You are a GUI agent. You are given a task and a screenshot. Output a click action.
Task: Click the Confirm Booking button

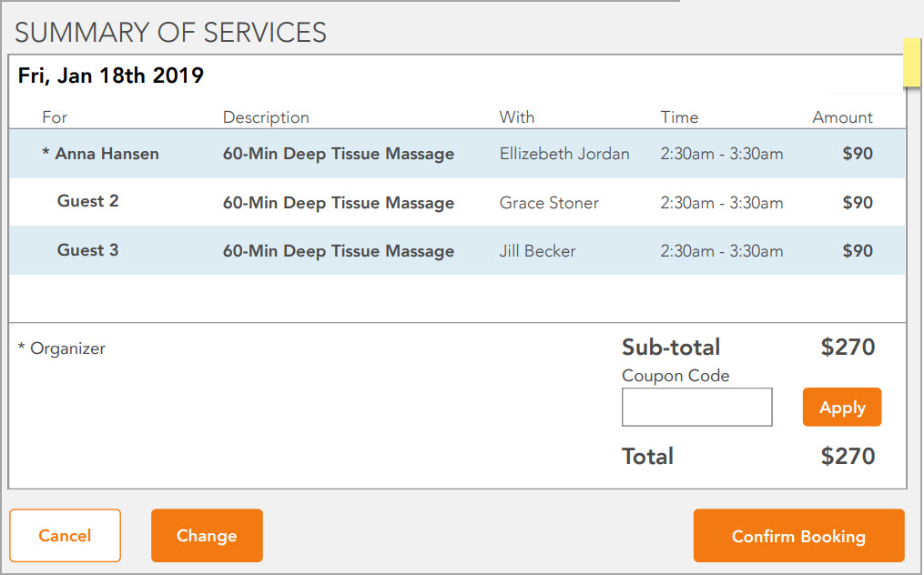tap(798, 536)
